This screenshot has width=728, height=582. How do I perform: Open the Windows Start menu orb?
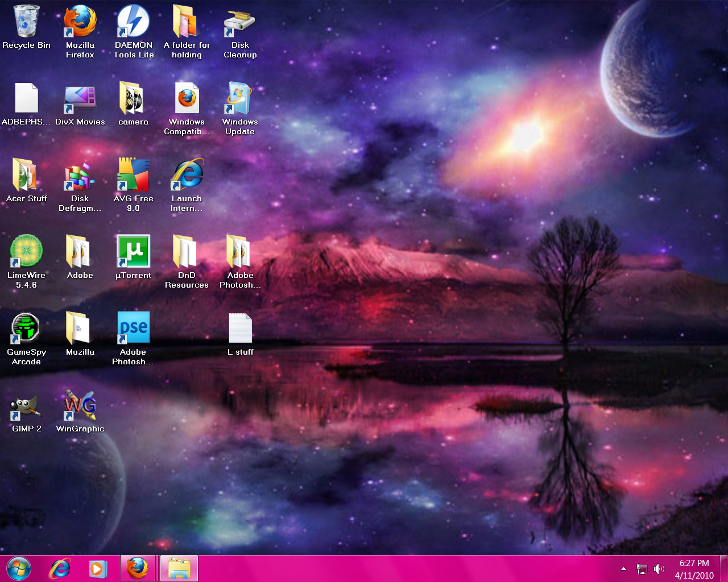[x=19, y=568]
